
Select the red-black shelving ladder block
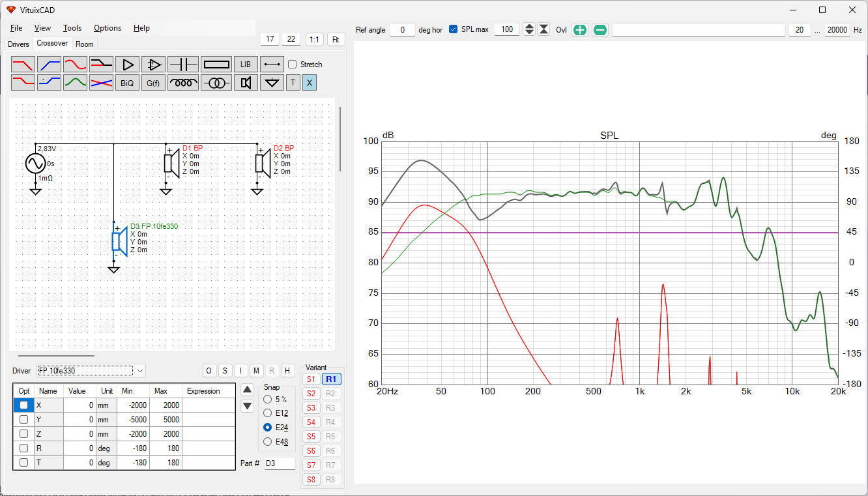[102, 65]
